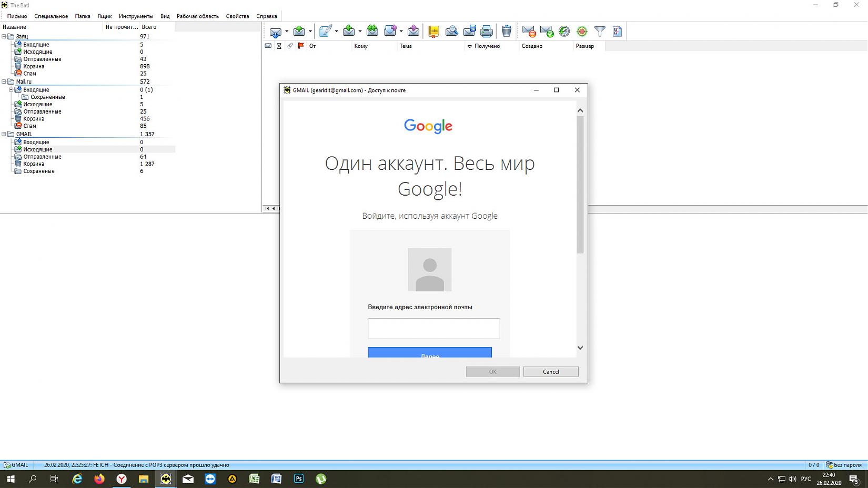Collapse the Заяц account tree
The height and width of the screenshot is (488, 868).
(x=4, y=36)
